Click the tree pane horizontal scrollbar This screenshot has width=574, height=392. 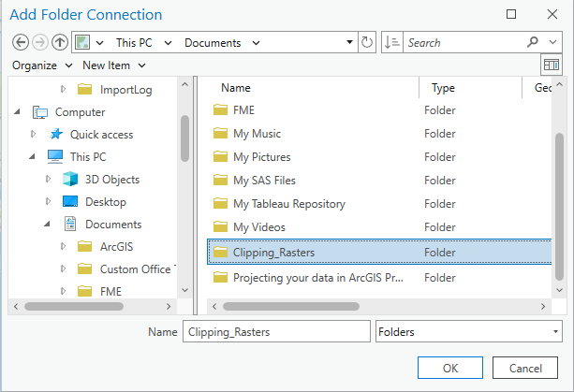tap(74, 306)
